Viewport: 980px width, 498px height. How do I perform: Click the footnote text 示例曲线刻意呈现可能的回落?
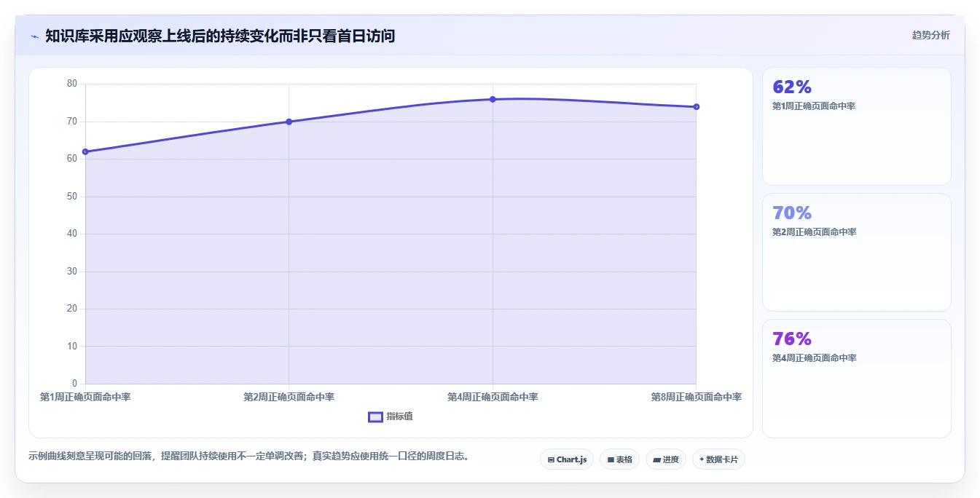[248, 456]
